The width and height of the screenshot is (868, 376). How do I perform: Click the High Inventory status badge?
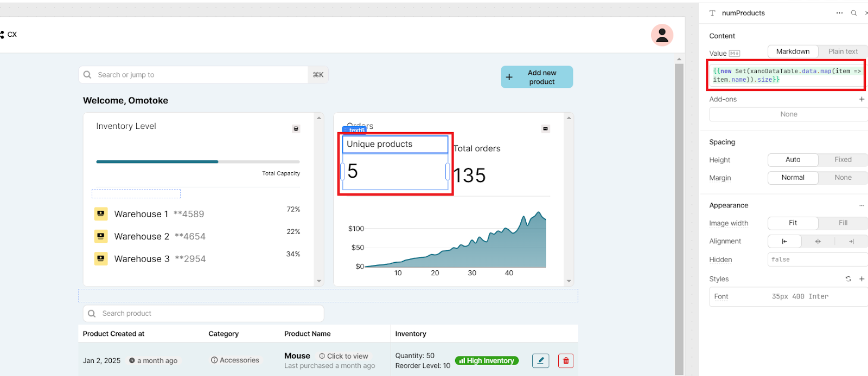pyautogui.click(x=487, y=361)
